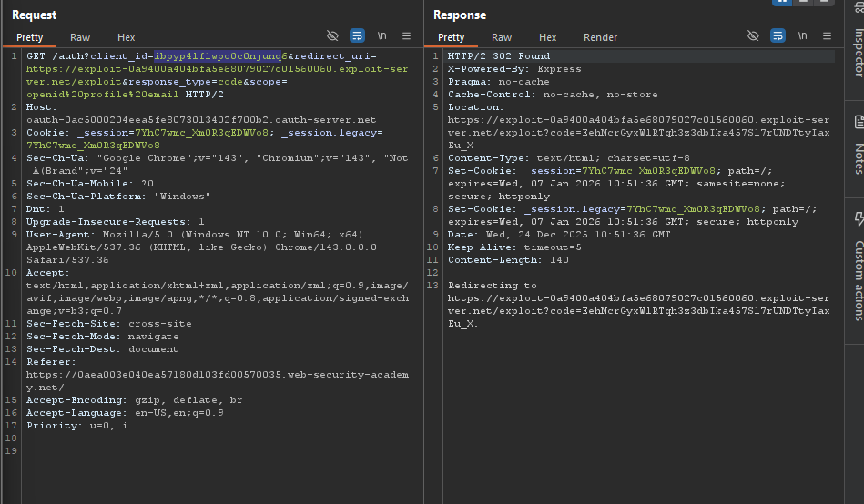Click the Location header redirect URL with code

[638, 133]
